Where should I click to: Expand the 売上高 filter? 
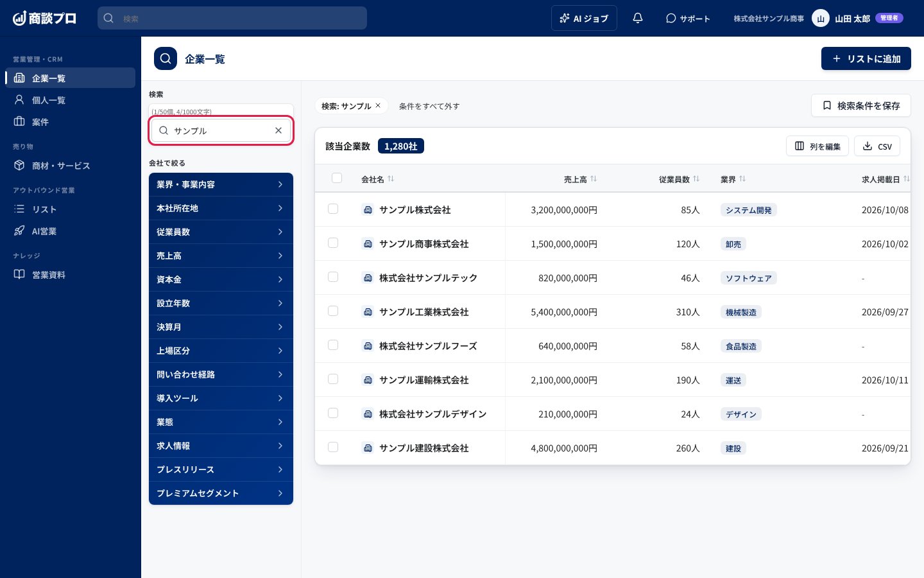coord(221,256)
